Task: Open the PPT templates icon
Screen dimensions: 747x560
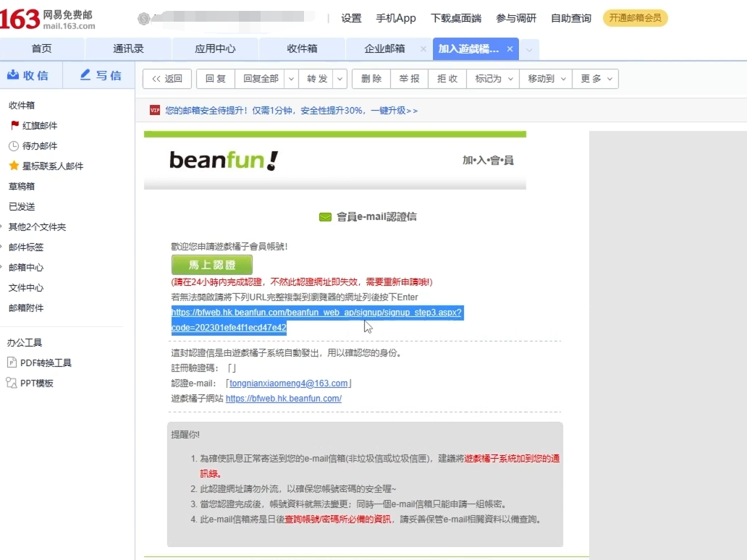Action: (12, 383)
